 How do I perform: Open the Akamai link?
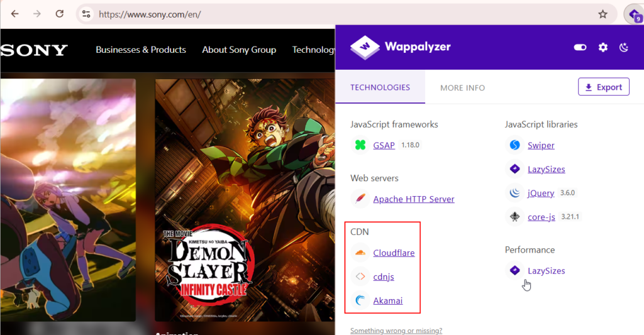click(x=387, y=300)
